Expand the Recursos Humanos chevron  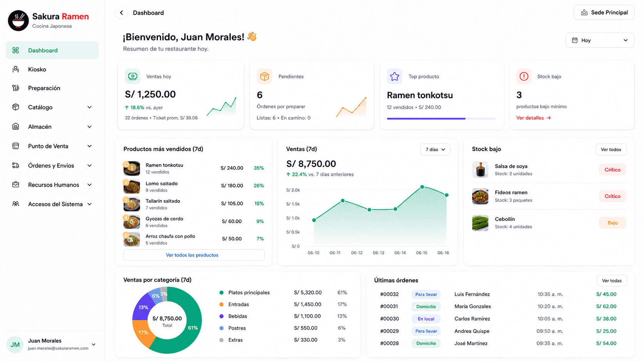pyautogui.click(x=89, y=185)
